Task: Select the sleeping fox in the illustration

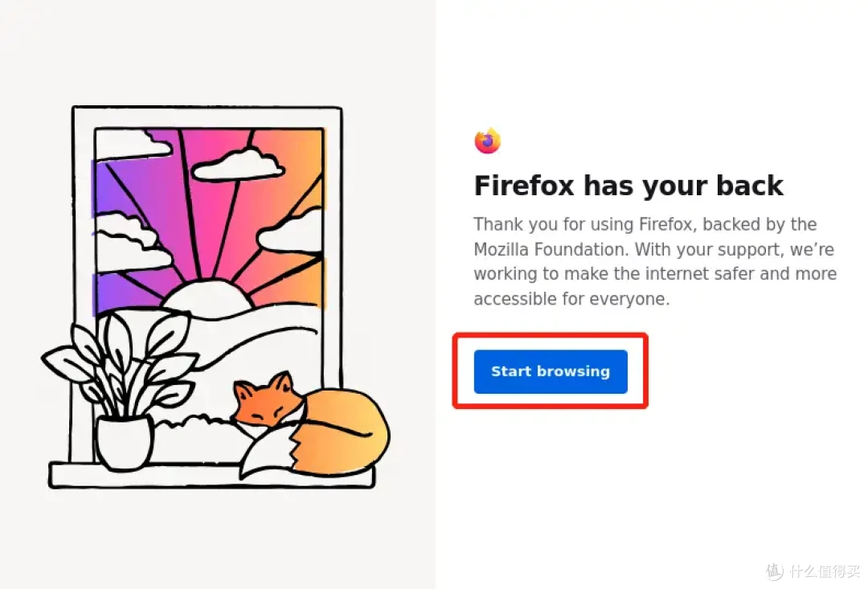Action: click(312, 424)
